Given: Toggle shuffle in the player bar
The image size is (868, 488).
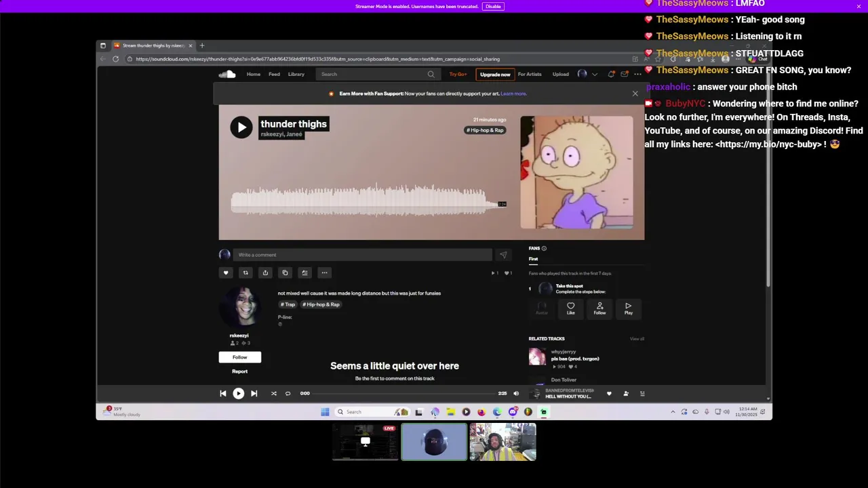Looking at the screenshot, I should 273,393.
